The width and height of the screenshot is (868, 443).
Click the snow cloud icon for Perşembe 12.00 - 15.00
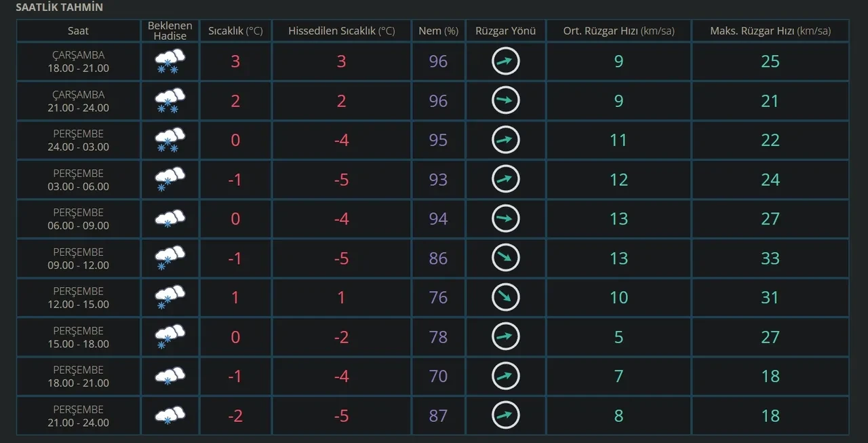(170, 298)
